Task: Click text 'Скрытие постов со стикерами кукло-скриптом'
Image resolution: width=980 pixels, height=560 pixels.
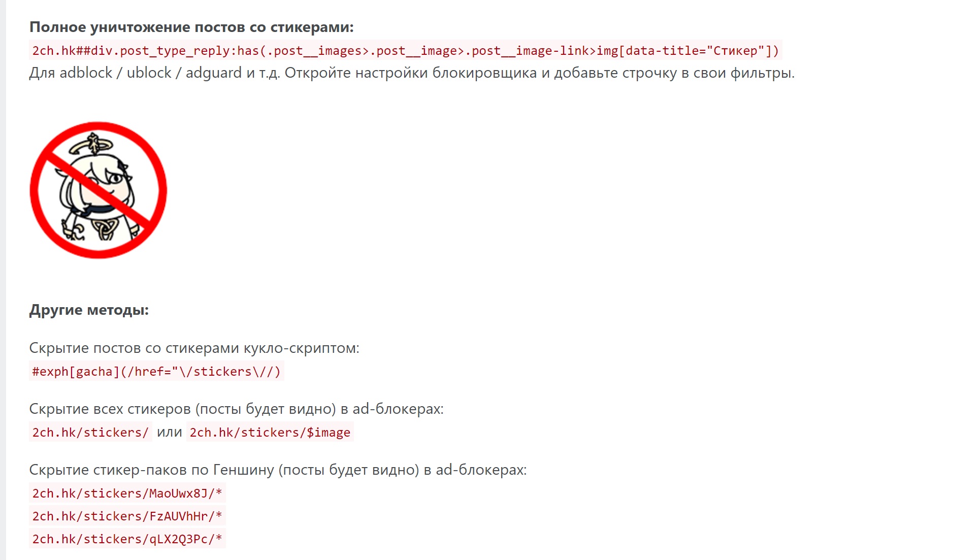Action: (194, 348)
